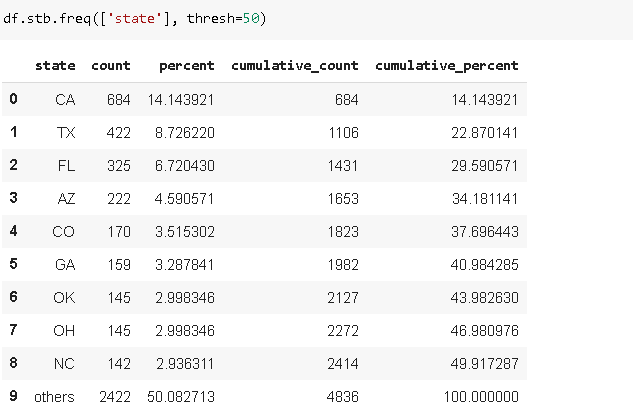Click the 'cumulative_count' column header
The image size is (633, 418).
click(x=295, y=66)
